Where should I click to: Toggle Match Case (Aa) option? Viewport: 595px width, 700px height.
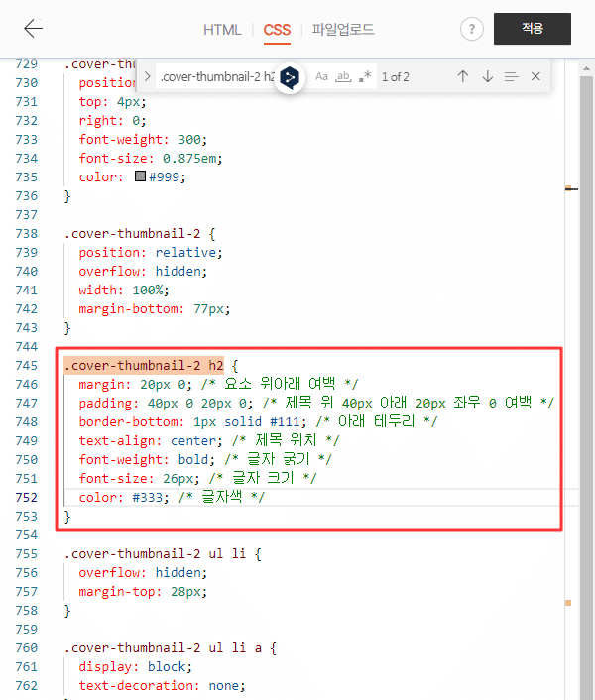321,76
